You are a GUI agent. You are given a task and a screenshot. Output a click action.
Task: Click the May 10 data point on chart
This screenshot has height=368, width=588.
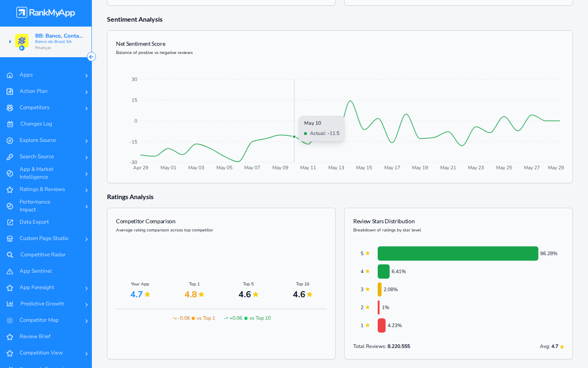[294, 137]
